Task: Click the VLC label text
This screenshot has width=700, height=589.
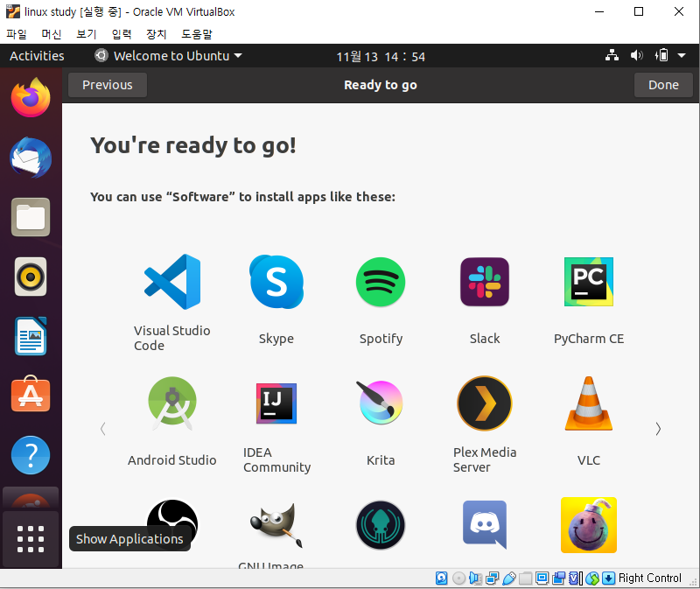Action: point(588,460)
